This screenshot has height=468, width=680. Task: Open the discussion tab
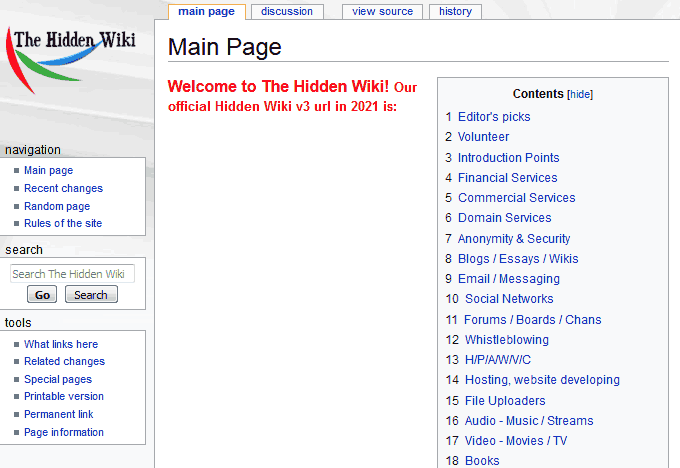tap(287, 12)
